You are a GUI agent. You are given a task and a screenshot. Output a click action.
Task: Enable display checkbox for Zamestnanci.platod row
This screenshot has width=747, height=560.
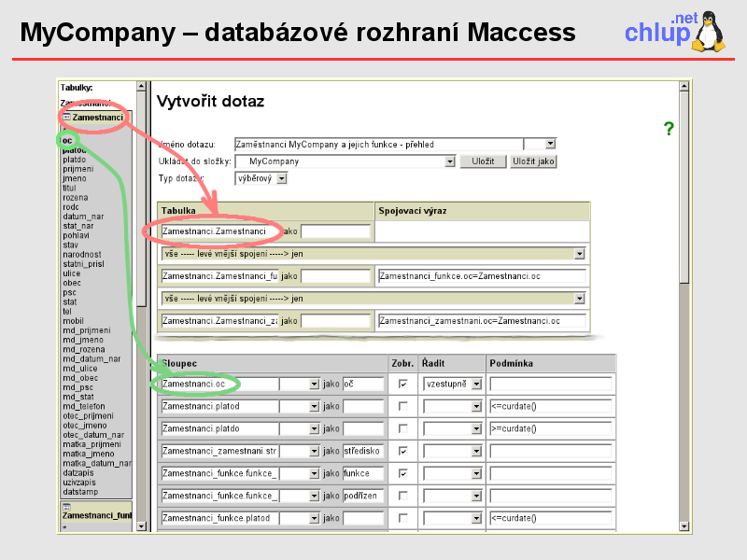pos(403,406)
